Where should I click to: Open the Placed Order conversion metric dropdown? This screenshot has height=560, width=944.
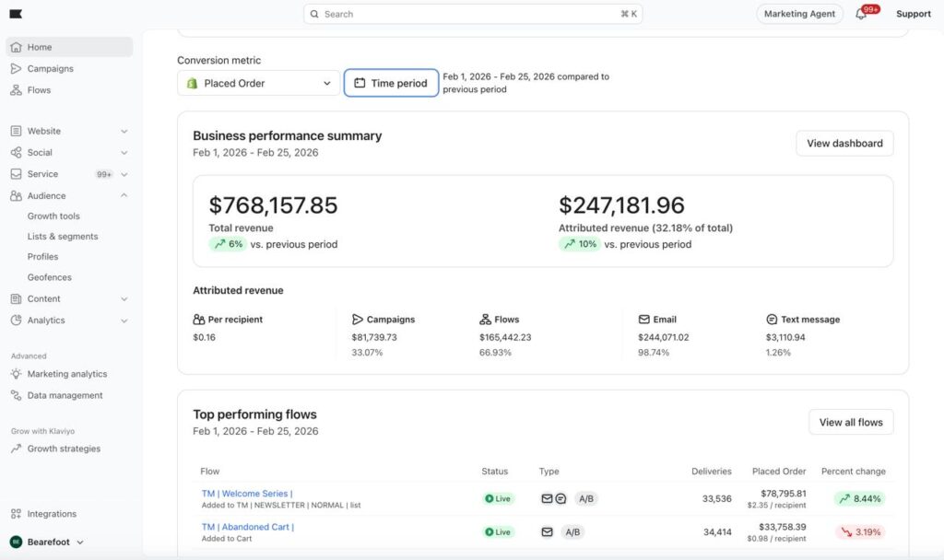click(259, 83)
